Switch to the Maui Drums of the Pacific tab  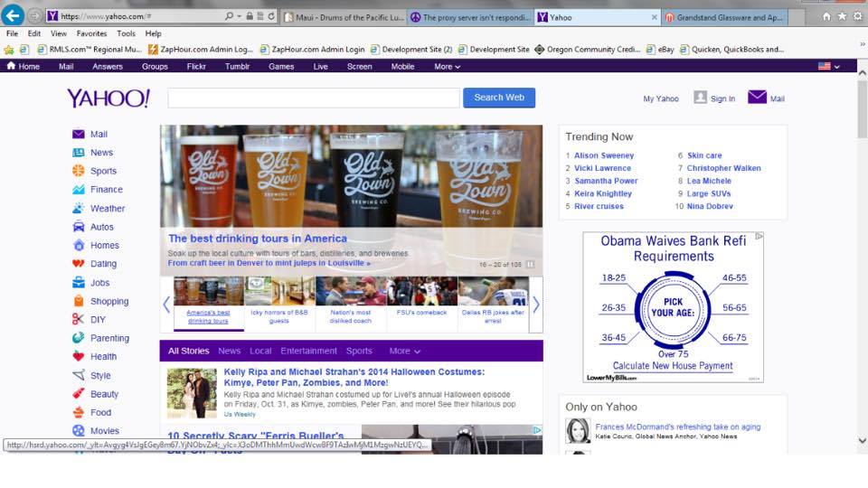pos(344,17)
